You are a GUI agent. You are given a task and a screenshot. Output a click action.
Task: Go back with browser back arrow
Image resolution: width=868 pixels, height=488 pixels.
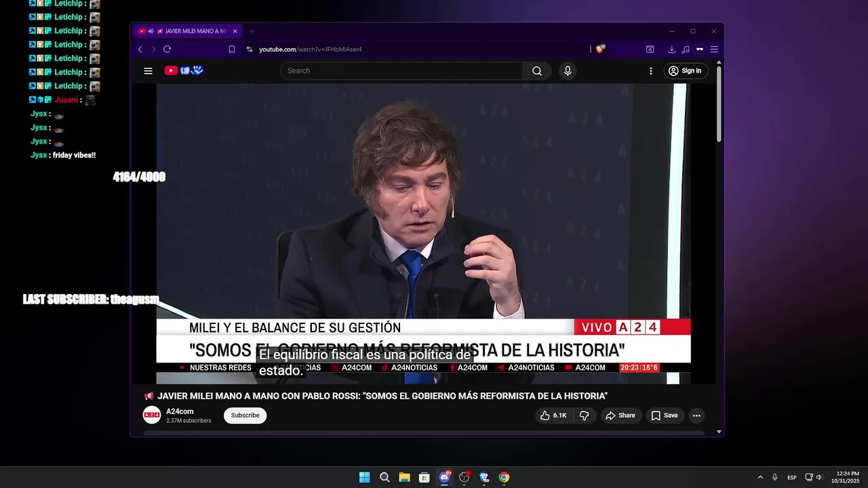tap(140, 49)
